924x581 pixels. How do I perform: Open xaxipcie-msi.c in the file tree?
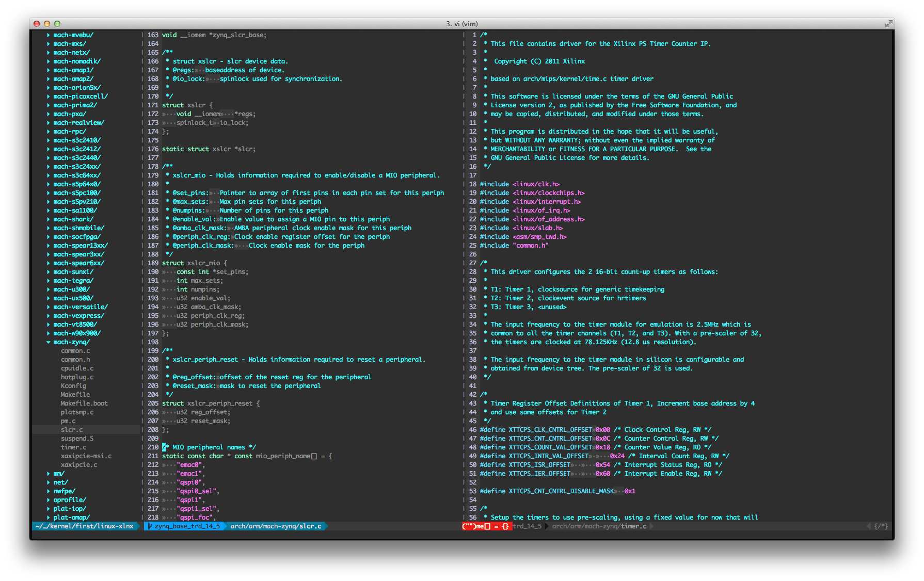pos(86,456)
